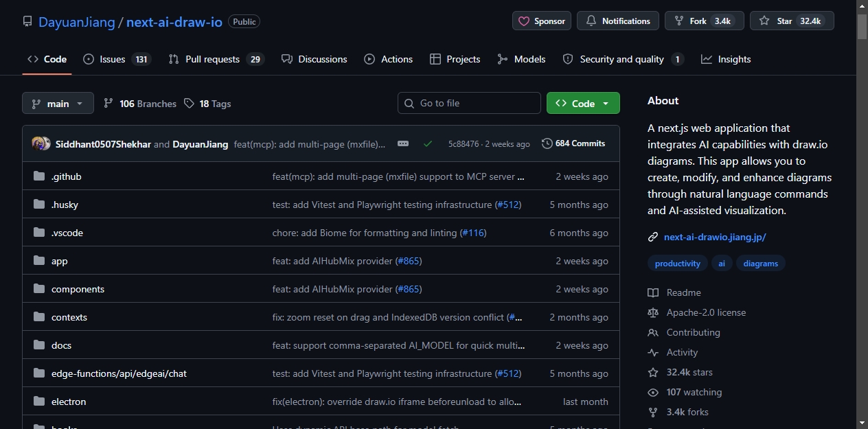Click the Sponsor heart icon
This screenshot has height=429, width=868.
pyautogui.click(x=524, y=21)
